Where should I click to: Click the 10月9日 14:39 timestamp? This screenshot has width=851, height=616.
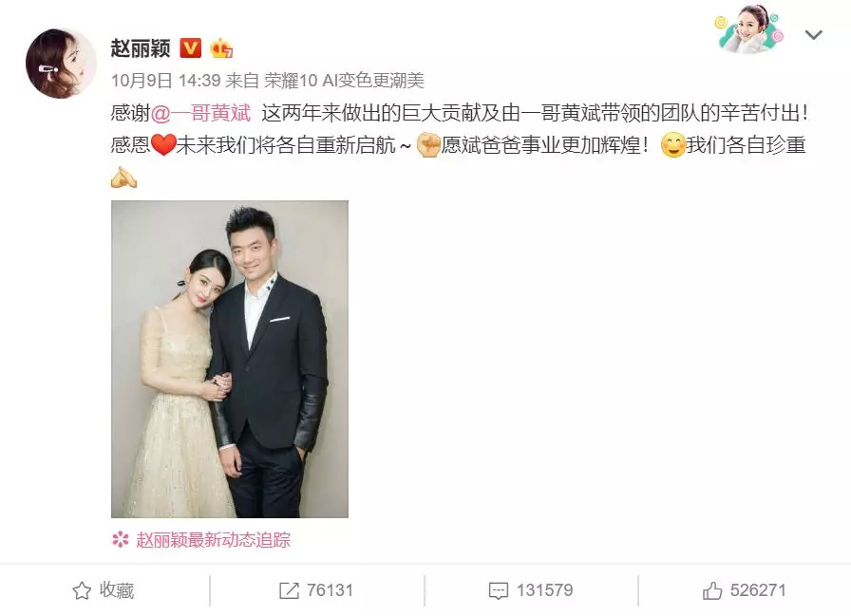click(x=165, y=81)
